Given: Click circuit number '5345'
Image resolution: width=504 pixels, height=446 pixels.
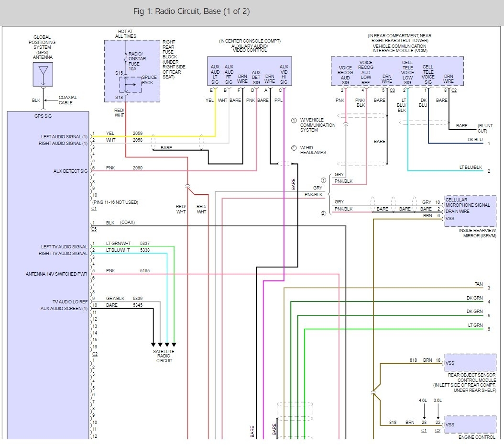Looking at the screenshot, I should [138, 305].
